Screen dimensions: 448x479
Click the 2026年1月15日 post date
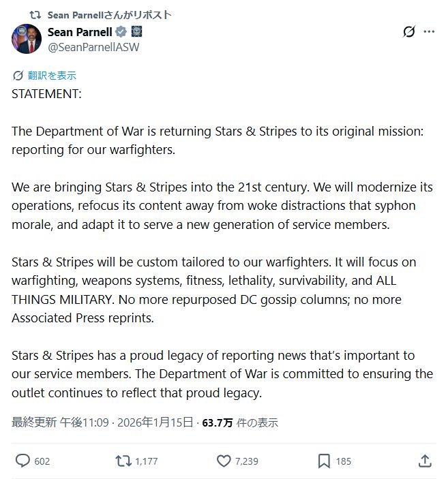[155, 422]
